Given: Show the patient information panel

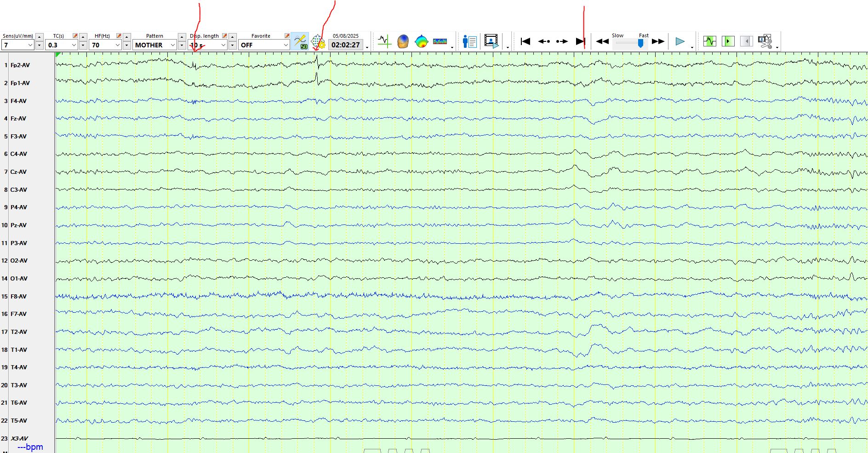Looking at the screenshot, I should [x=469, y=41].
